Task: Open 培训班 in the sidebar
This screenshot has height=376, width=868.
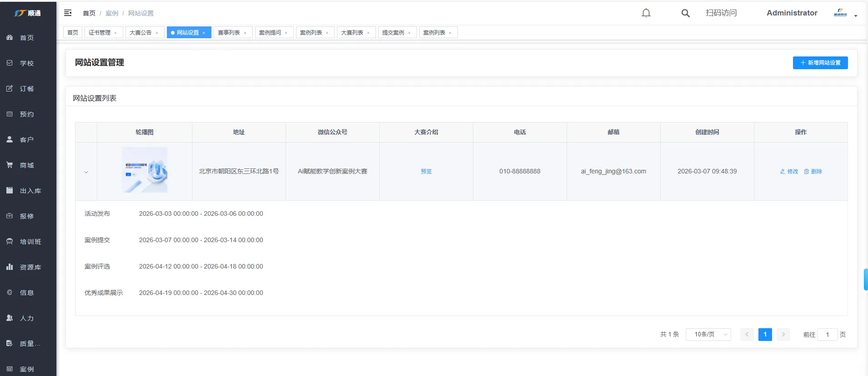Action: pyautogui.click(x=30, y=242)
